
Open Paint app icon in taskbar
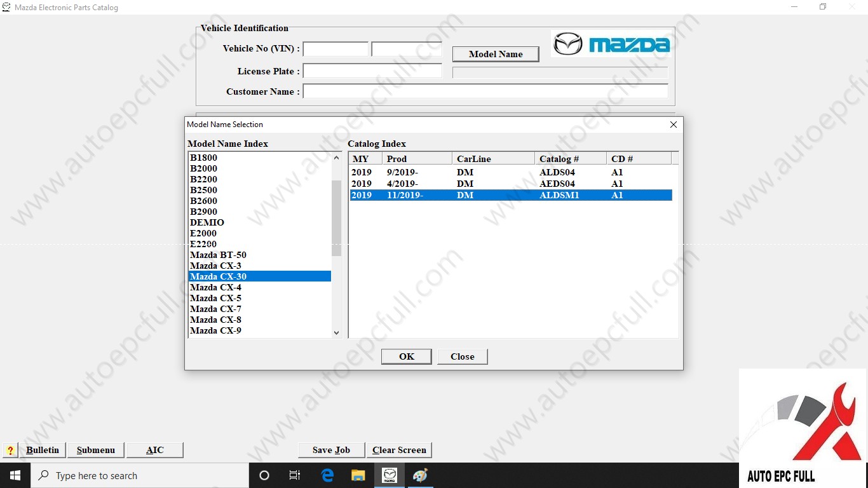click(x=420, y=475)
